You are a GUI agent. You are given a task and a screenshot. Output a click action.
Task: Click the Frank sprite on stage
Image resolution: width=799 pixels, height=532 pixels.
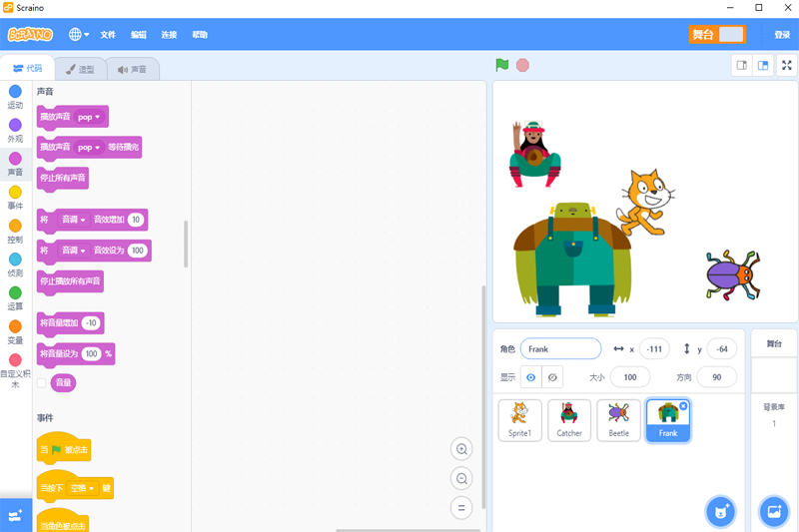[572, 260]
